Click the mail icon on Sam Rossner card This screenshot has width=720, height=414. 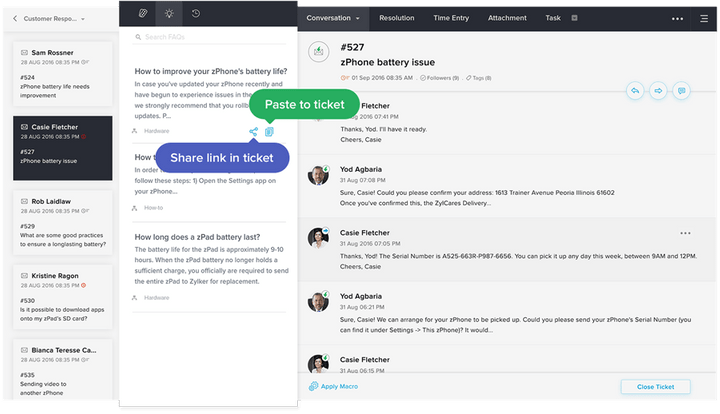click(x=24, y=52)
